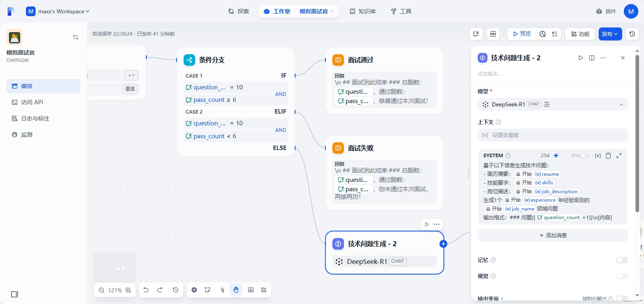Open run history clock icon beside preview
Screen dimensions: 644x304
542,34
